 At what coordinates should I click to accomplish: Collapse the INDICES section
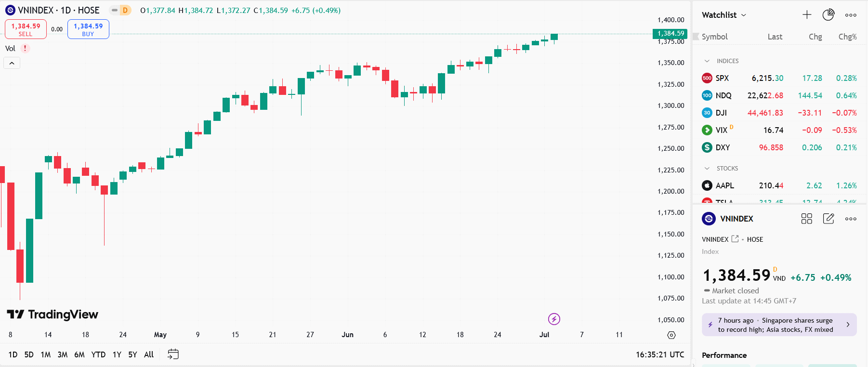click(707, 61)
